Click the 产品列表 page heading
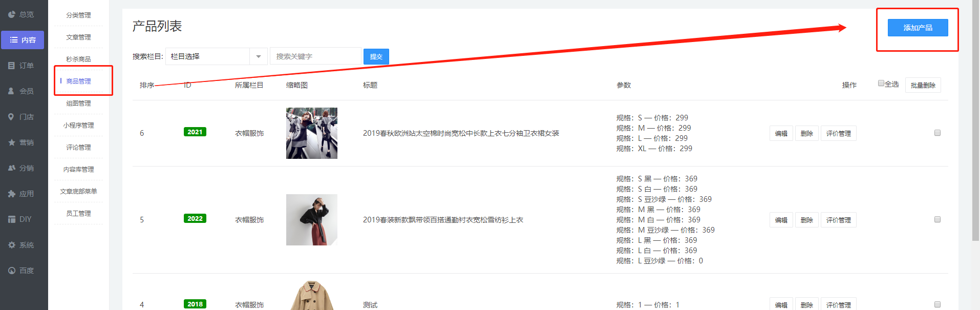This screenshot has width=980, height=310. (x=157, y=26)
